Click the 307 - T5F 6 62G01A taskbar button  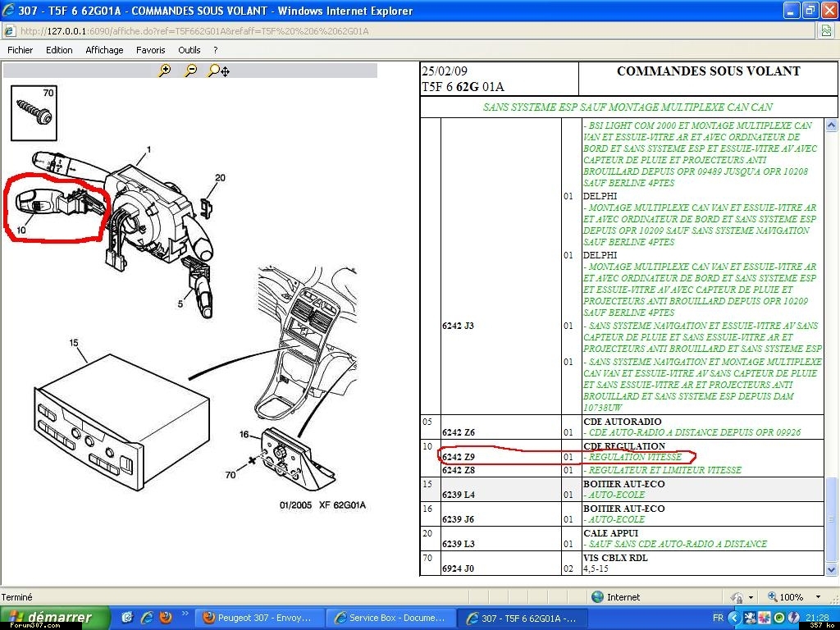523,618
